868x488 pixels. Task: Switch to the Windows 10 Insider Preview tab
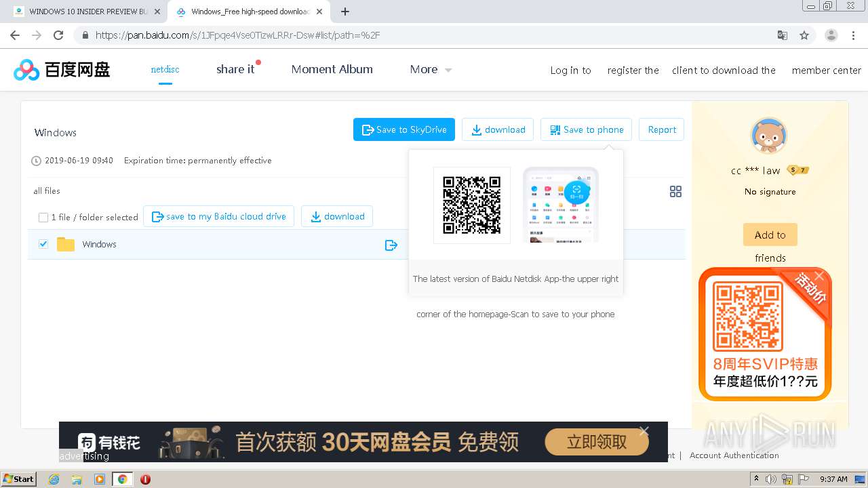(x=87, y=12)
